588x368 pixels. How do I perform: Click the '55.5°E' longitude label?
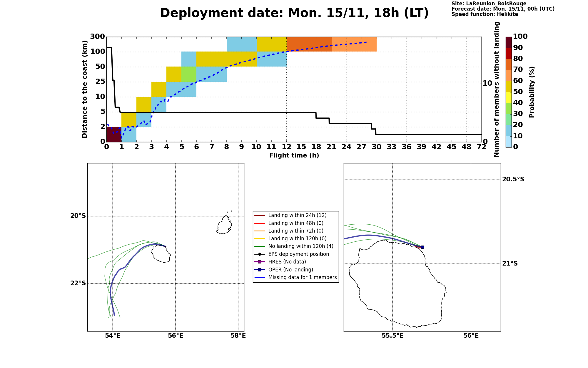tap(392, 336)
